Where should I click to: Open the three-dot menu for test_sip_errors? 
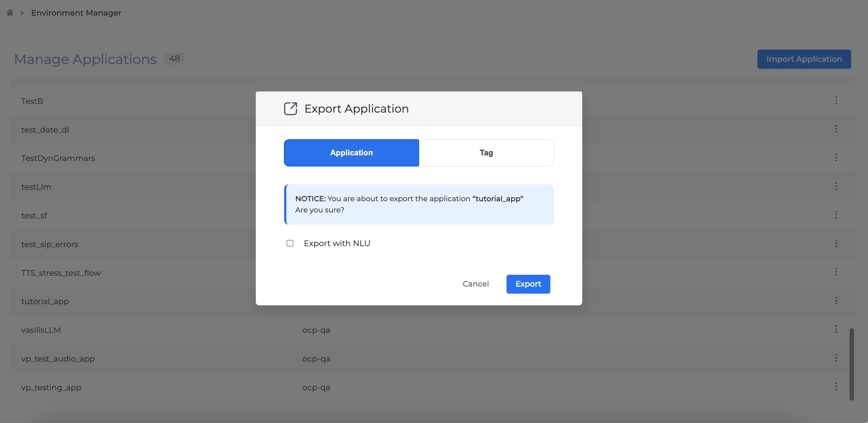point(836,244)
